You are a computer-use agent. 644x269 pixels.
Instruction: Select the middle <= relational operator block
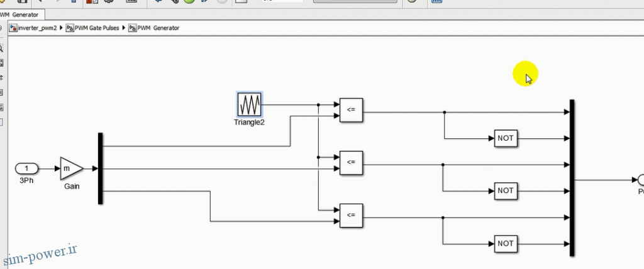351,163
